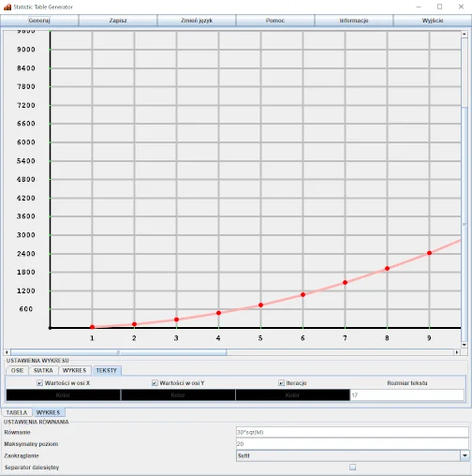Screen dimensions: 472x476
Task: Select the bottom WYKRES view tab
Action: [x=49, y=412]
